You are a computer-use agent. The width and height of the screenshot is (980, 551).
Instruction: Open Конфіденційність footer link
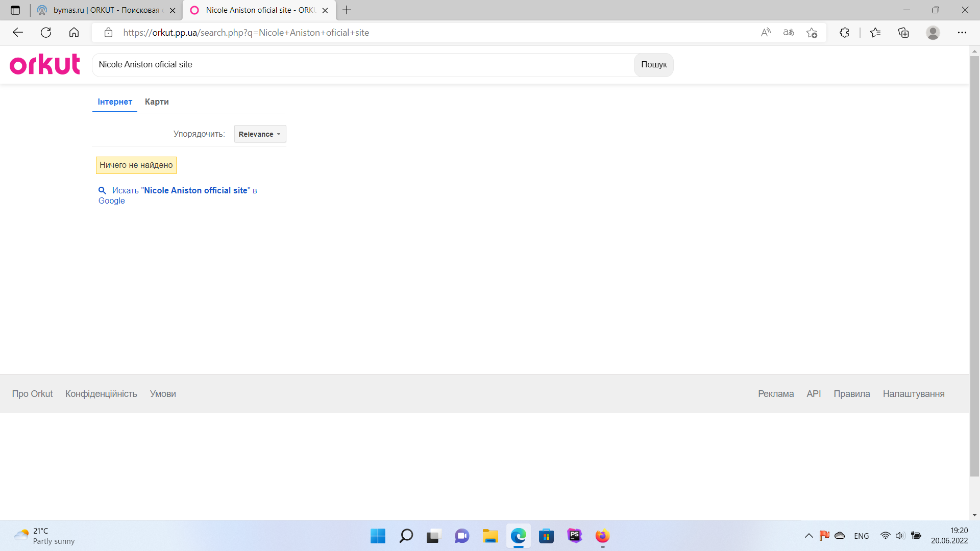click(x=101, y=394)
